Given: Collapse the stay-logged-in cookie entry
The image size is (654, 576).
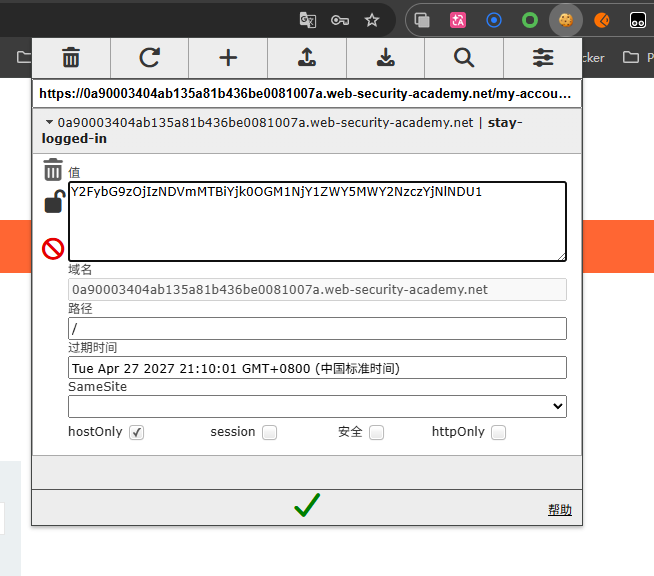Looking at the screenshot, I should [x=49, y=123].
